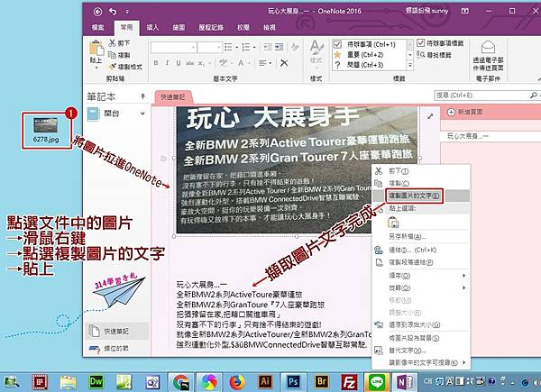Click the expand page diagonal arrow icon

click(430, 116)
